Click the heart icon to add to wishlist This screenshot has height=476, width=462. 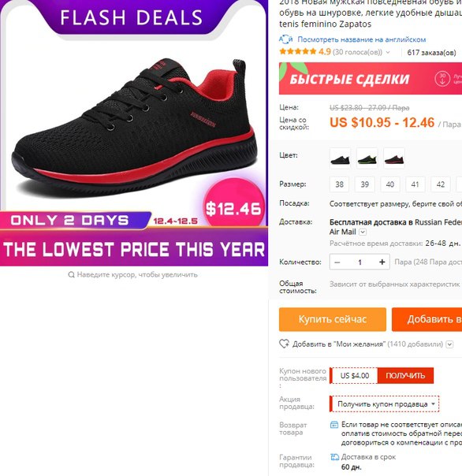coord(285,344)
